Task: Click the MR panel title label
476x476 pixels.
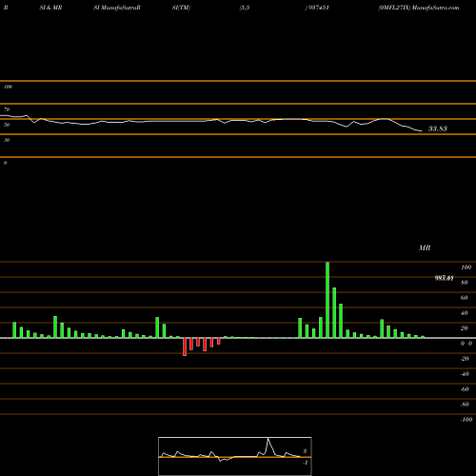Action: tap(425, 248)
